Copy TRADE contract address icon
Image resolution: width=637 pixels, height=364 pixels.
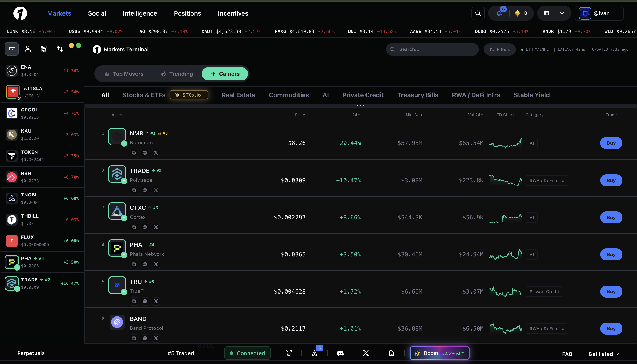134,190
